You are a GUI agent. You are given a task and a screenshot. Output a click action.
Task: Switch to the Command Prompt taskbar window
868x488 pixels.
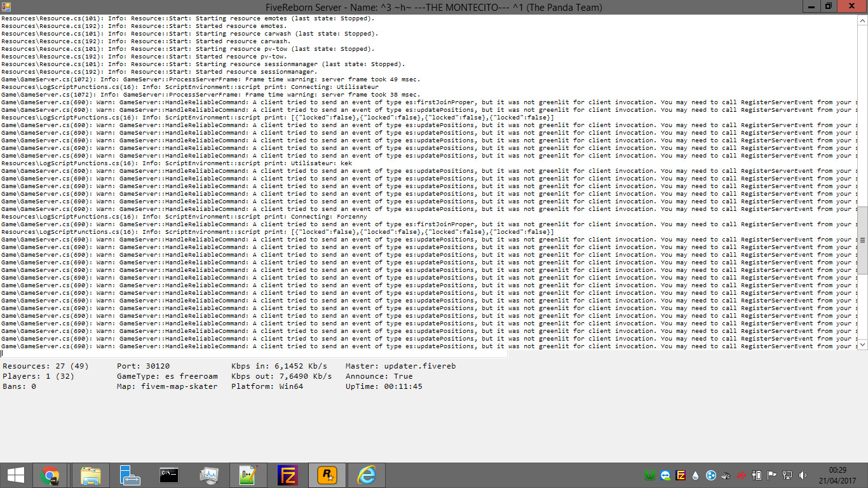(169, 475)
